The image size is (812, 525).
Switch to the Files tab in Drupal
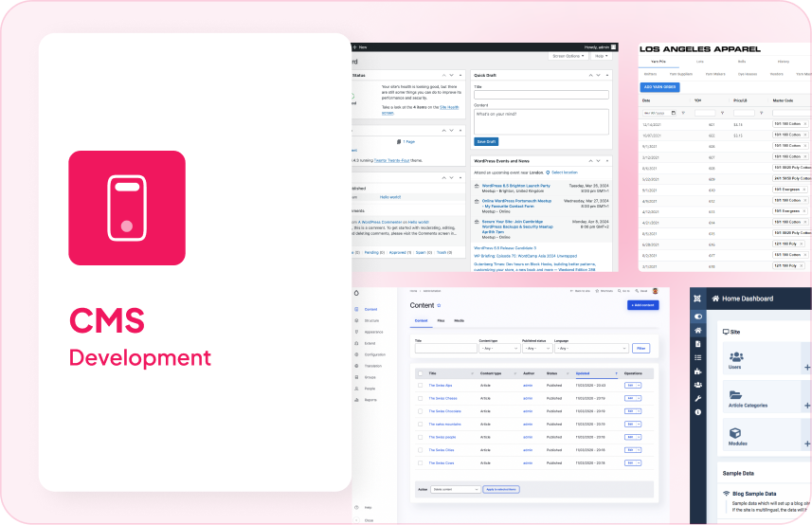tap(441, 321)
